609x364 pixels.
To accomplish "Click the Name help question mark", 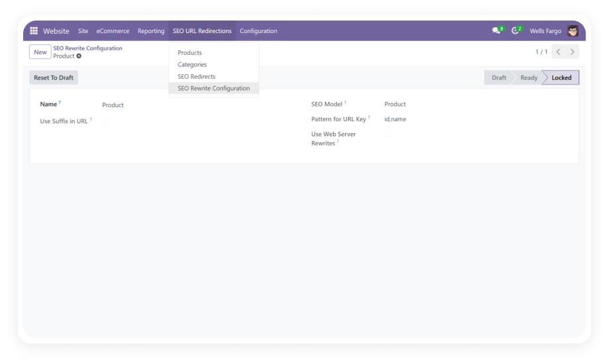I will tap(60, 102).
